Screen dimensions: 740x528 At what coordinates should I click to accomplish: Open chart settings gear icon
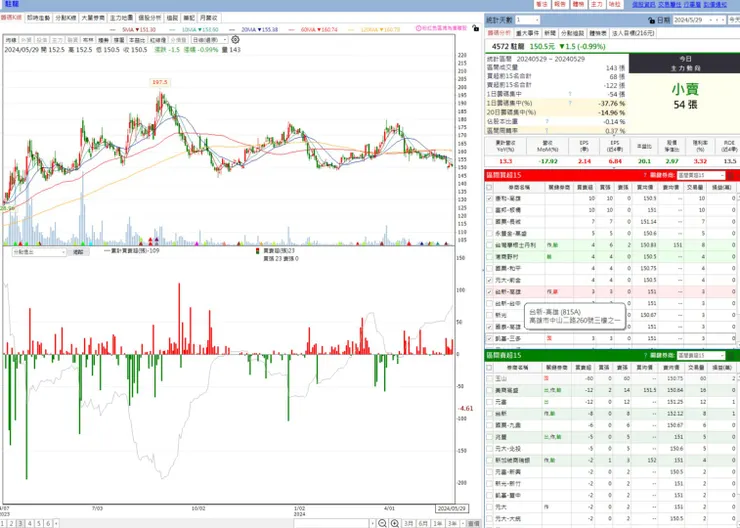(235, 40)
